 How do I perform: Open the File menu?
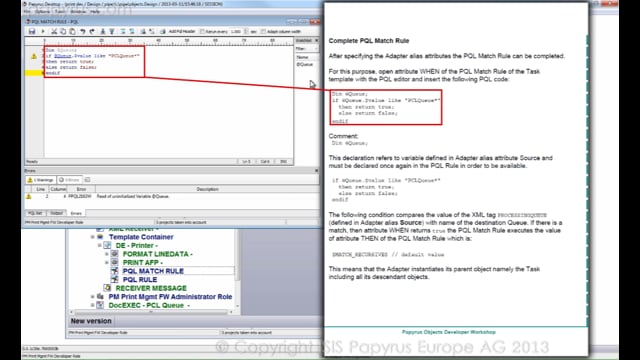click(27, 12)
